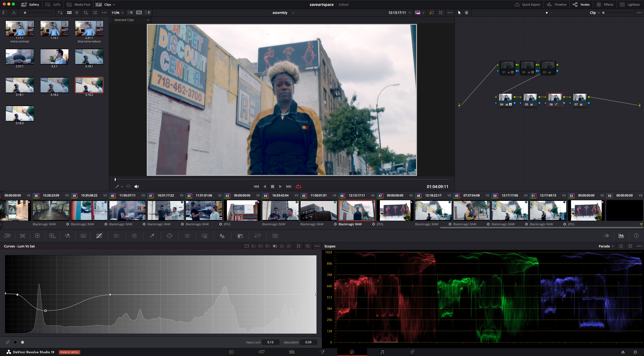
Task: Select the Hue Vs Hue curve mode
Action: coord(254,246)
